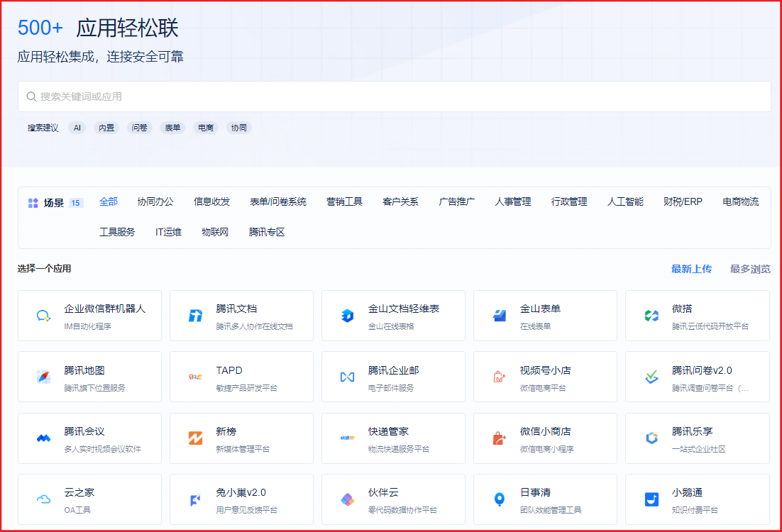This screenshot has width=782, height=532.
Task: Click the 选择一个应用 heading text
Action: (x=45, y=269)
